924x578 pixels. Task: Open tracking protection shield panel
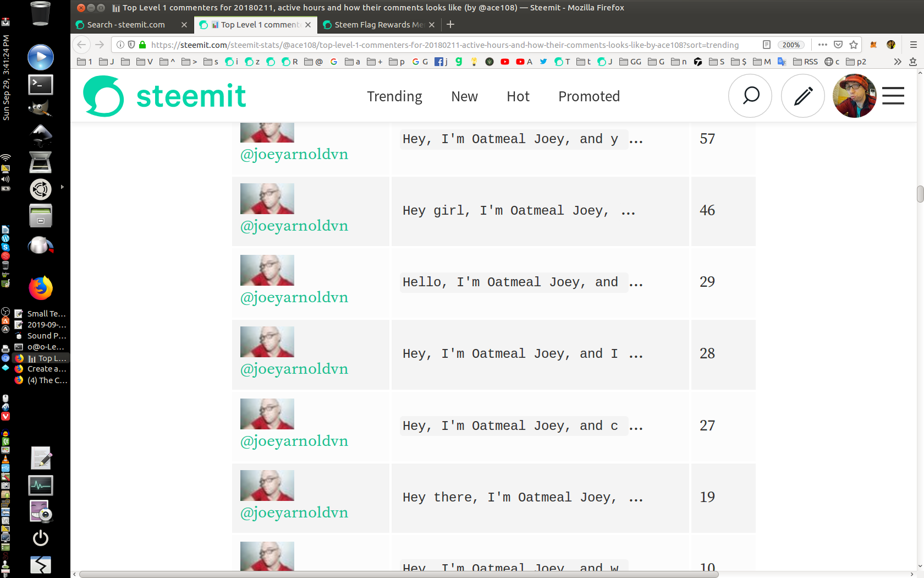coord(131,45)
